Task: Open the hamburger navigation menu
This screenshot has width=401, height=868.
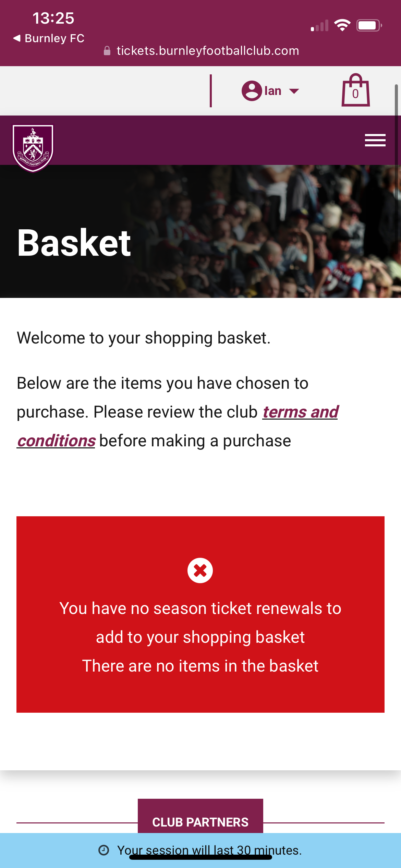Action: pos(375,140)
